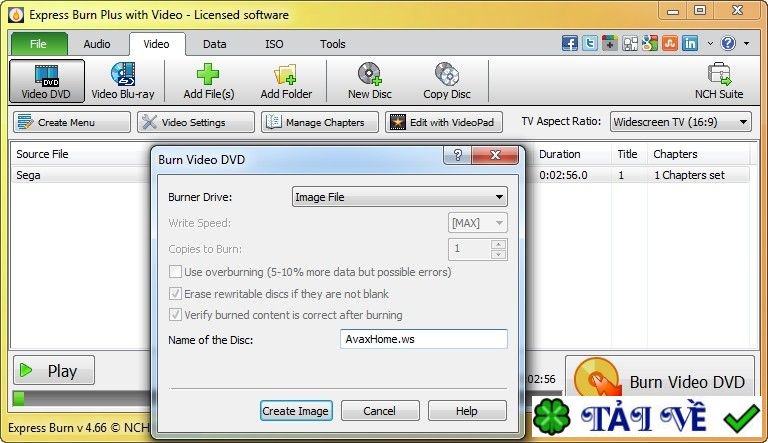This screenshot has width=768, height=443.
Task: Select the Video tab
Action: [157, 44]
